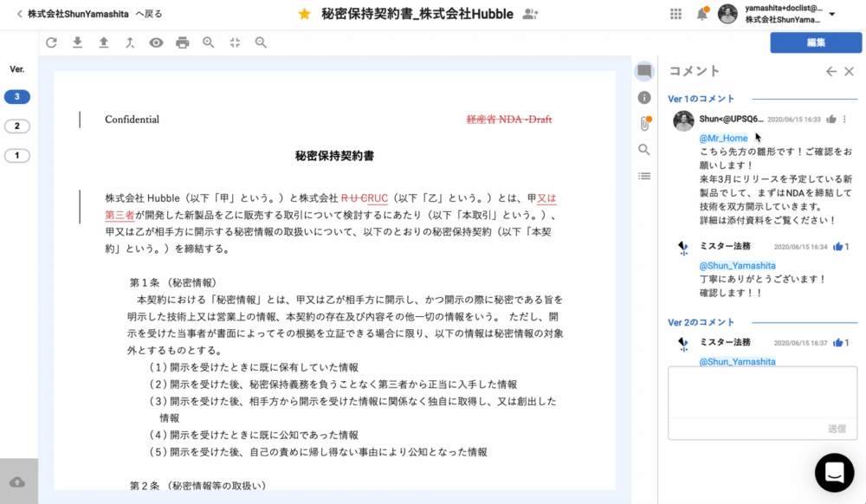Go back to 株式会社ShunYamashita folder

point(89,14)
